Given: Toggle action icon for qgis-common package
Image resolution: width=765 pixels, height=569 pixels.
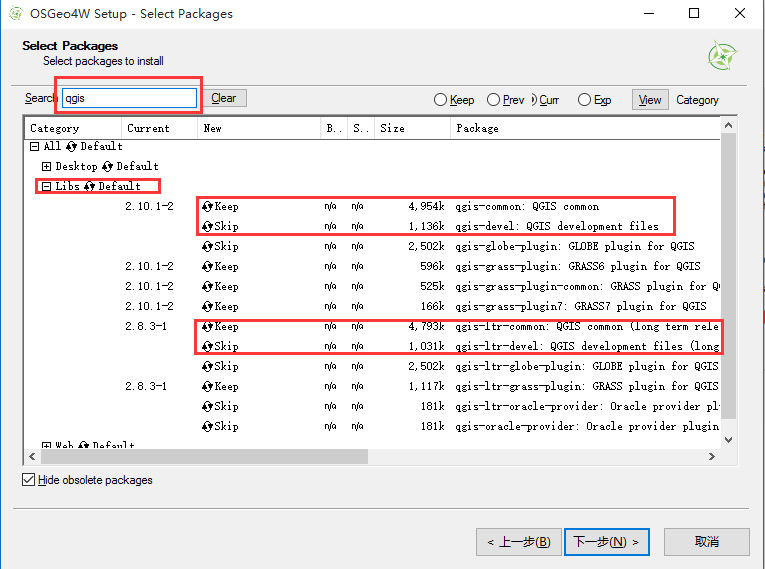Looking at the screenshot, I should coord(207,206).
